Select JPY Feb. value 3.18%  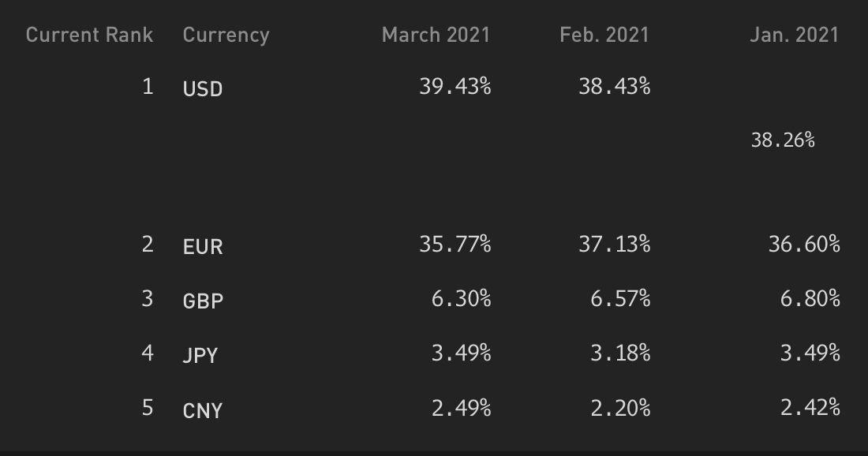[x=620, y=353]
